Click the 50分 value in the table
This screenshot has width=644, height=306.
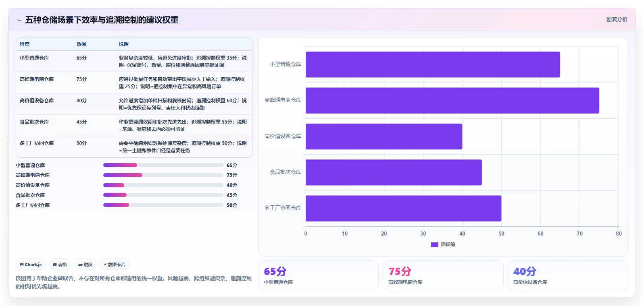[81, 143]
